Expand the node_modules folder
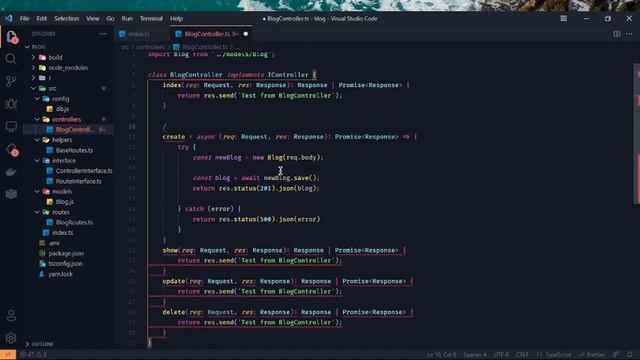This screenshot has height=360, width=640. click(69, 68)
